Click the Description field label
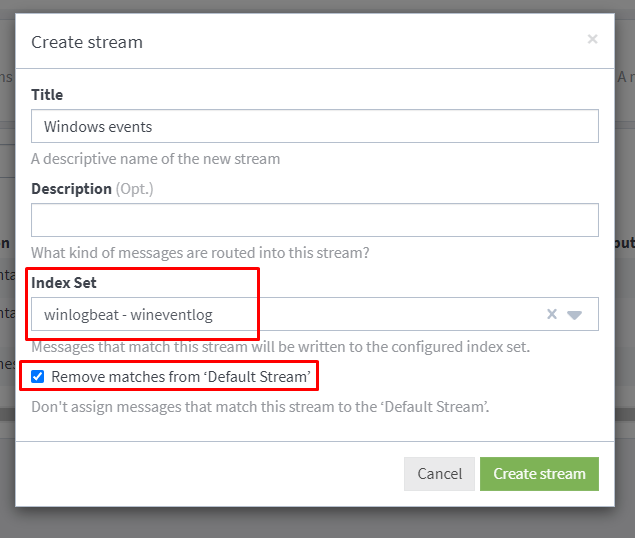635x538 pixels. click(71, 188)
